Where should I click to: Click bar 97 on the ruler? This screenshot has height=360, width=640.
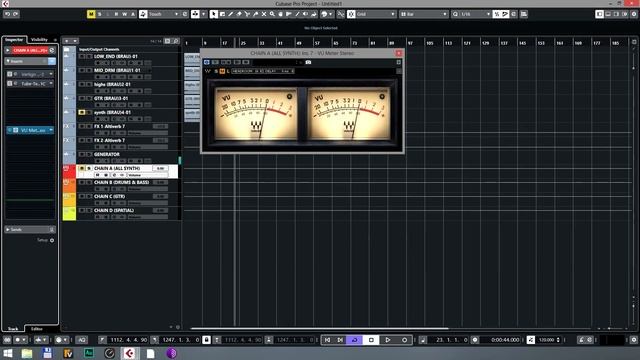point(410,43)
